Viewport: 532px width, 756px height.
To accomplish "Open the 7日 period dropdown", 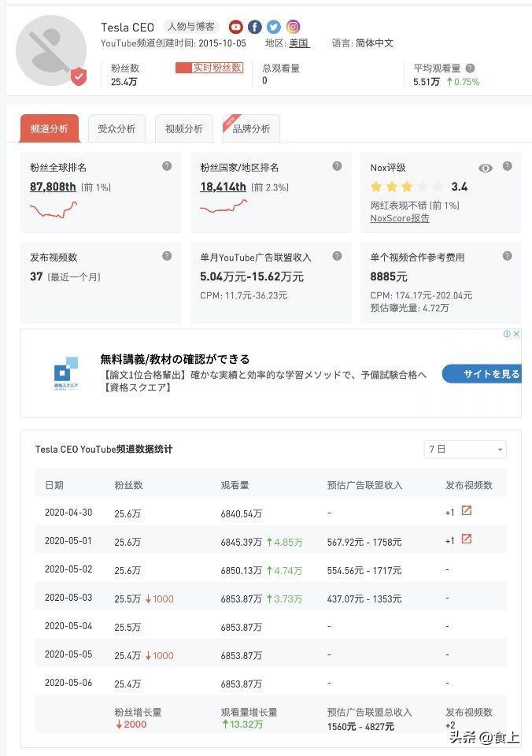I will tap(465, 450).
